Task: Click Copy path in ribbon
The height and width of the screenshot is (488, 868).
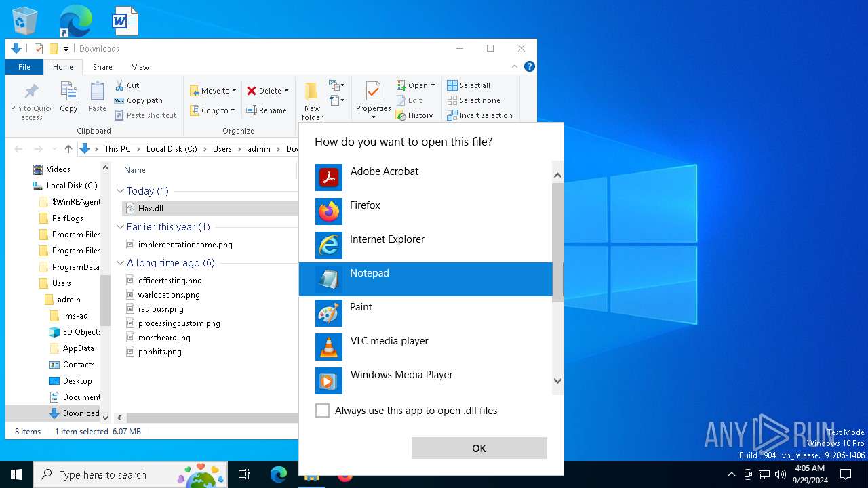Action: (x=139, y=100)
